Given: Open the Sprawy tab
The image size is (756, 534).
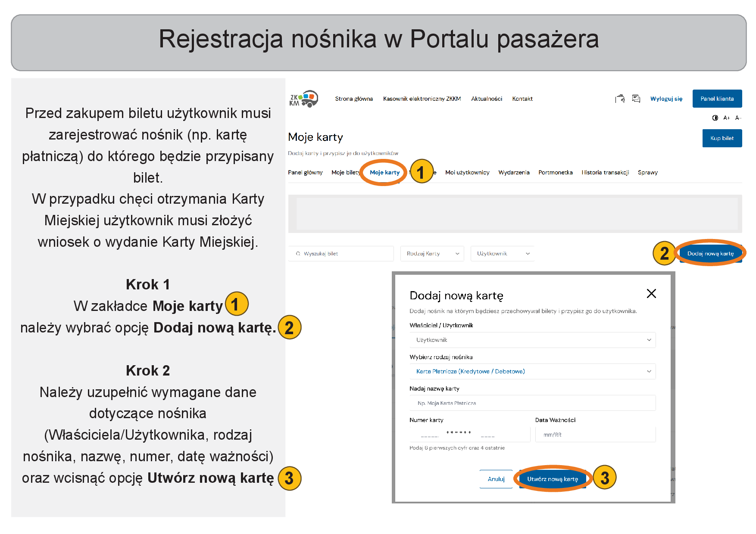Looking at the screenshot, I should click(648, 172).
